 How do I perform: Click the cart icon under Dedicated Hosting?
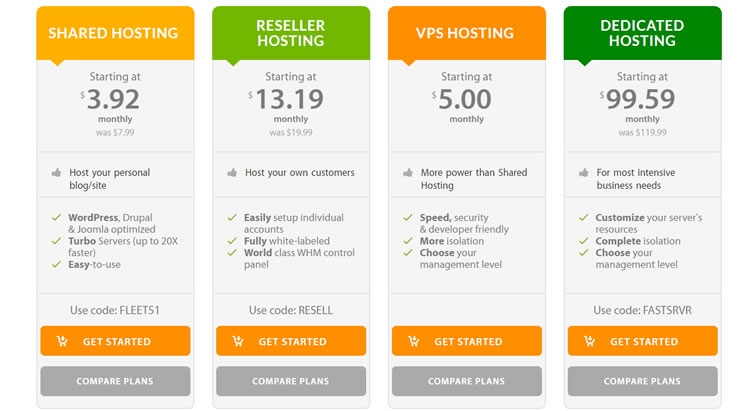click(x=589, y=341)
